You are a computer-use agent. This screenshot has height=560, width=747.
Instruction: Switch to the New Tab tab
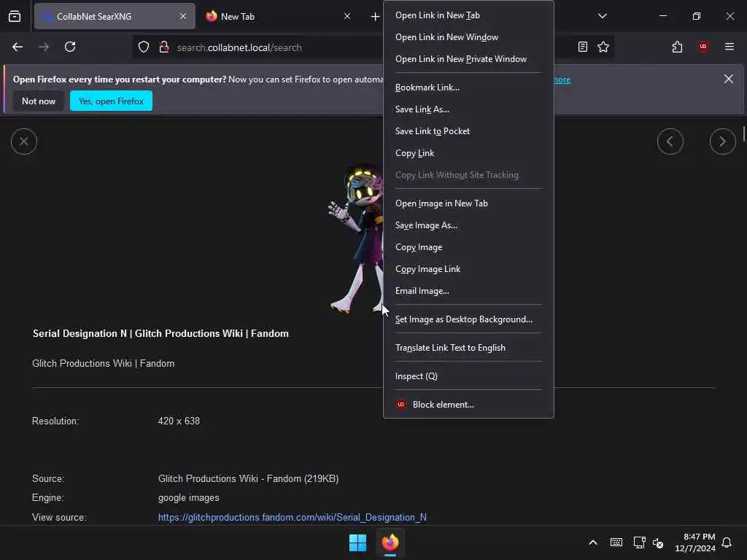279,16
